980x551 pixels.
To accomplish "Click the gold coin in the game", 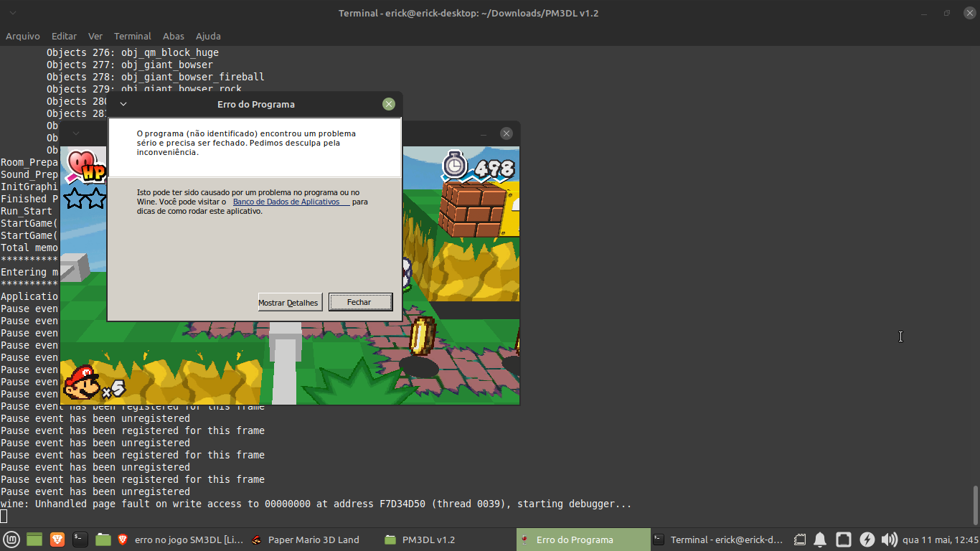I will coord(423,335).
